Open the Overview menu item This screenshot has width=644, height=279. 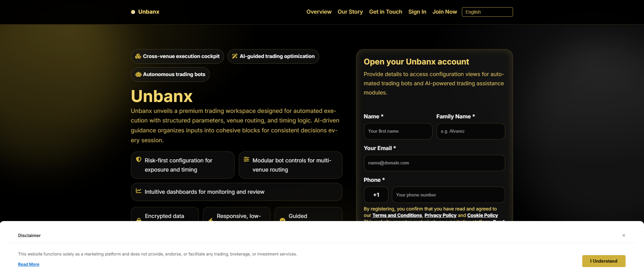pyautogui.click(x=319, y=12)
